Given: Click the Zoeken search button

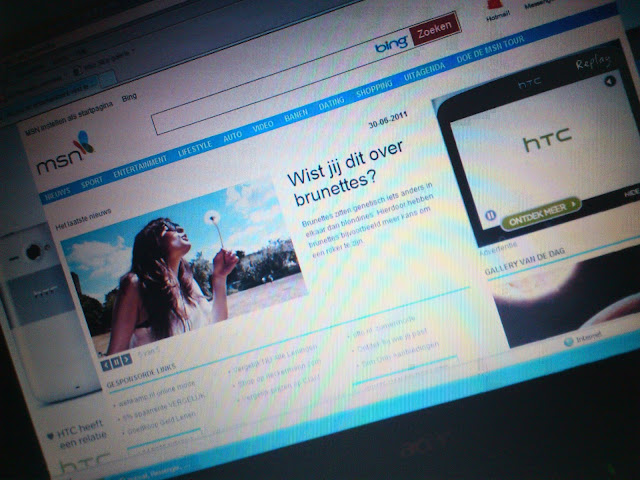Looking at the screenshot, I should [x=434, y=29].
